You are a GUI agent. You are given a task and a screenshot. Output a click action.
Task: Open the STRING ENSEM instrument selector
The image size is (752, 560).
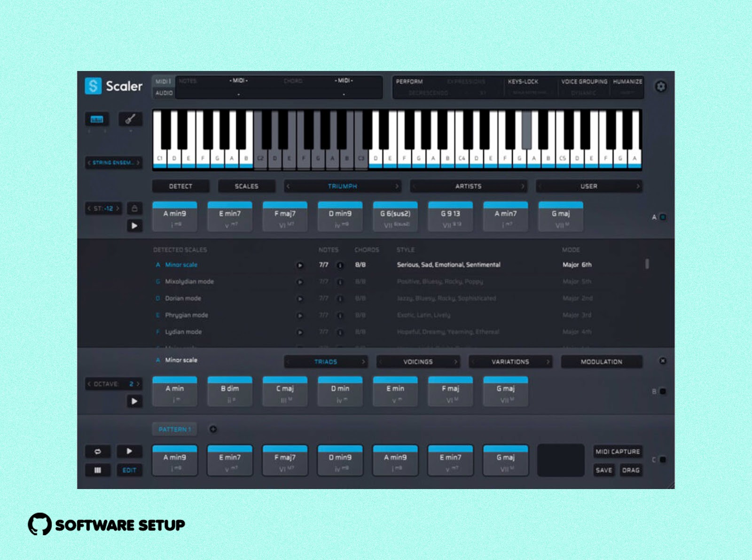pos(114,163)
